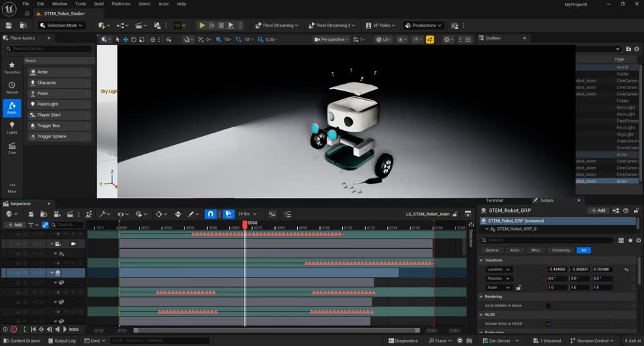Click the Stop simulation button in main toolbar
This screenshot has height=346, width=644.
[x=221, y=25]
